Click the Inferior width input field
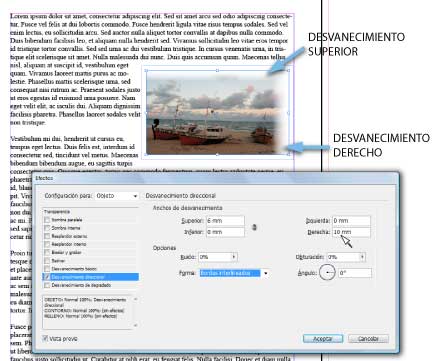The width and height of the screenshot is (440, 361). (225, 232)
